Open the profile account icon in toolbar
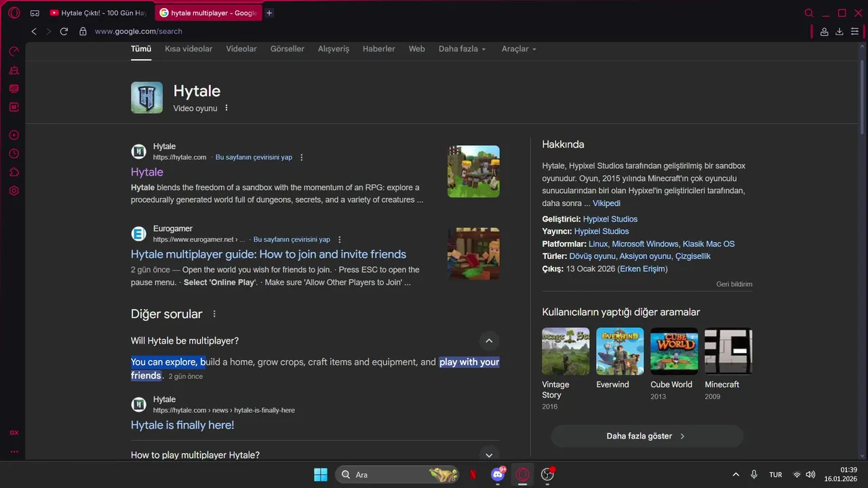 pos(824,31)
